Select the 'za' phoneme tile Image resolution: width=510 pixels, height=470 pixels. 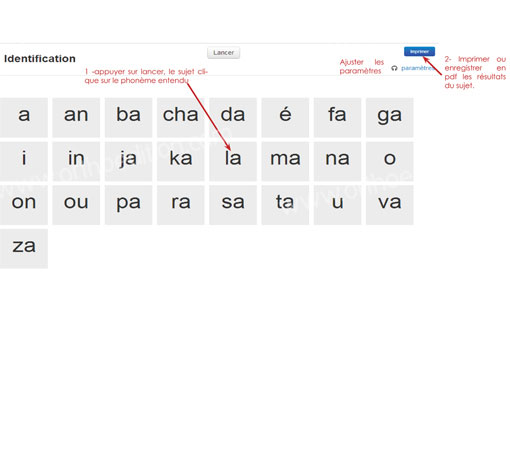[24, 249]
